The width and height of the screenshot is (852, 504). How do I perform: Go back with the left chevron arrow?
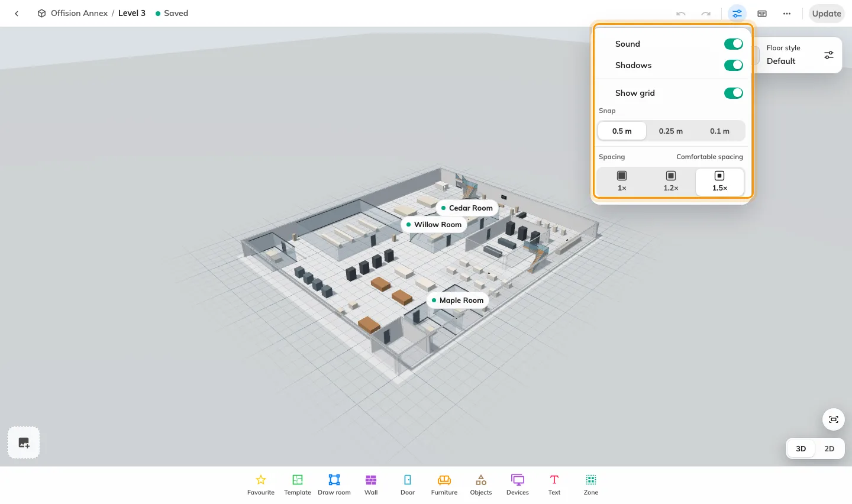tap(17, 13)
